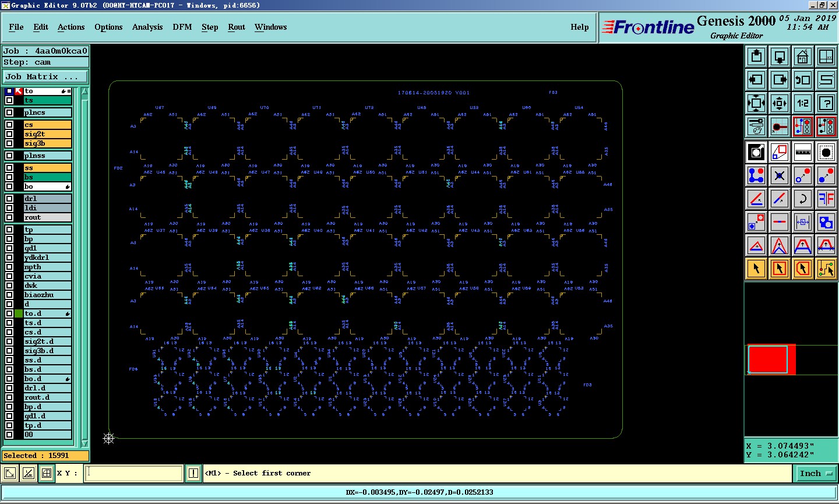Toggle checkbox for layer sig3b
The image size is (839, 504).
9,143
